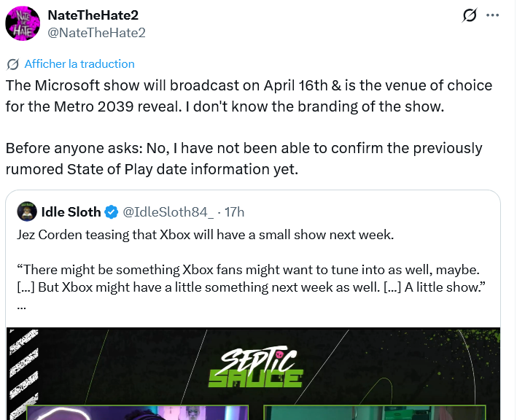Screen dimensions: 525x420
Task: Open the NateTheHate2 profile avatar
Action: tap(23, 23)
